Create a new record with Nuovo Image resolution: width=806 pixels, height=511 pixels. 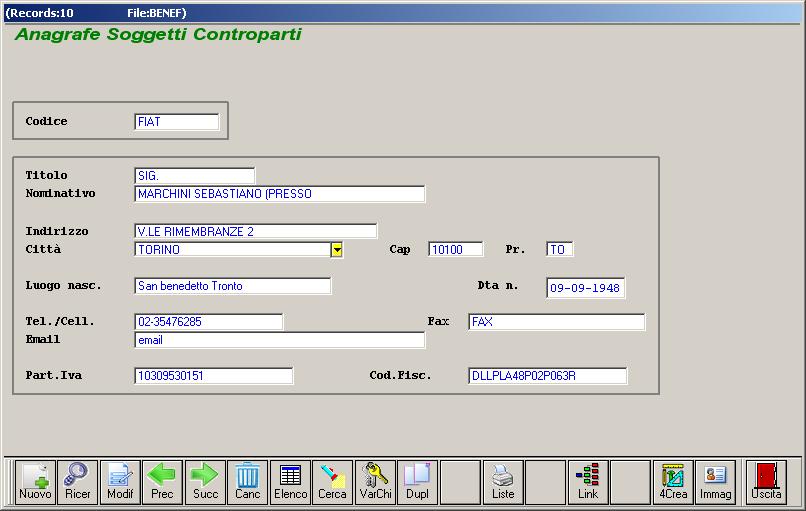pyautogui.click(x=35, y=482)
